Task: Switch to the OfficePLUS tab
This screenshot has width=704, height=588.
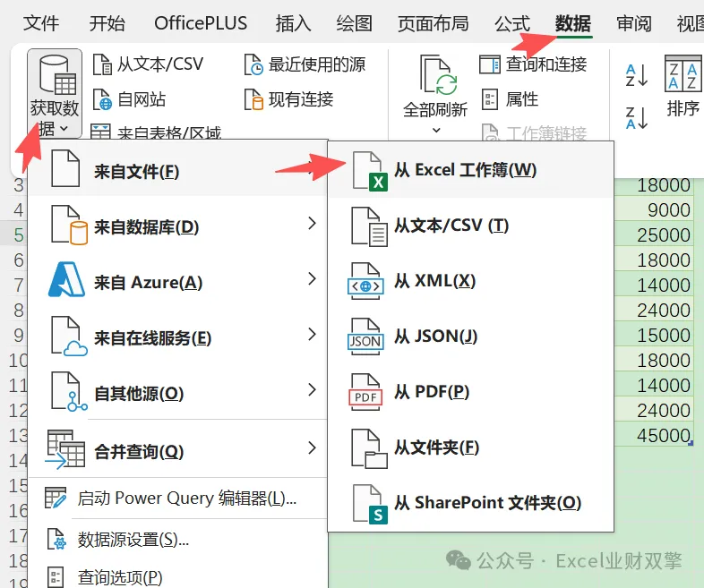Action: (201, 23)
